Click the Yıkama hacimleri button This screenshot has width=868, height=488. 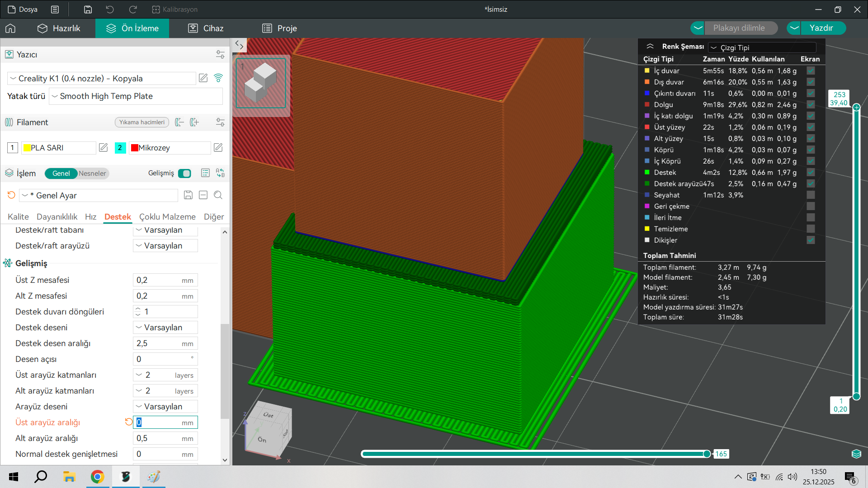[142, 122]
